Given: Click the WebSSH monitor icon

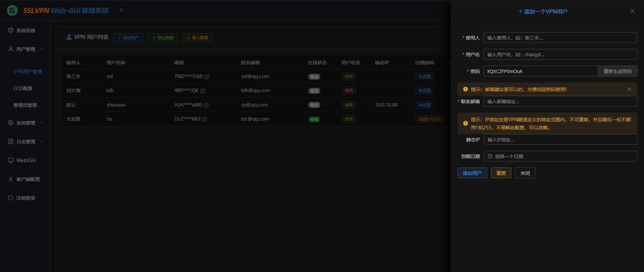Looking at the screenshot, I should pyautogui.click(x=11, y=160).
